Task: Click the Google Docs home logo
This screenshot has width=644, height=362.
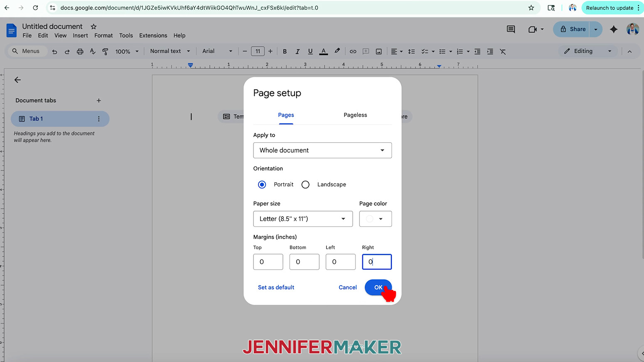Action: [x=11, y=31]
